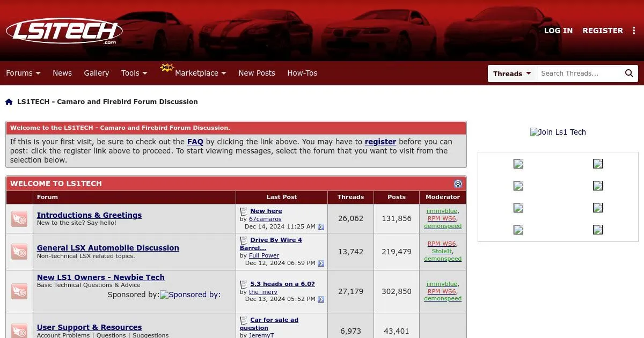Open News in the navigation bar
Screen dimensions: 644x338
62,73
